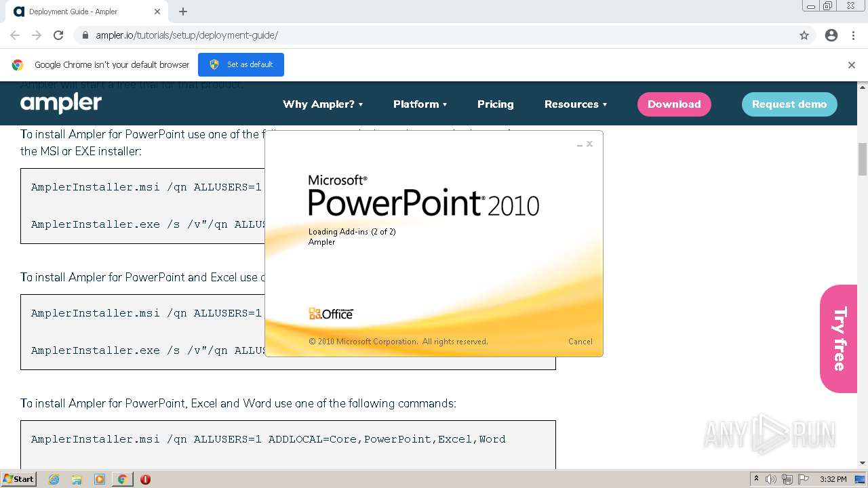Click the Ampler logo in the header
This screenshot has height=488, width=868.
tap(61, 103)
